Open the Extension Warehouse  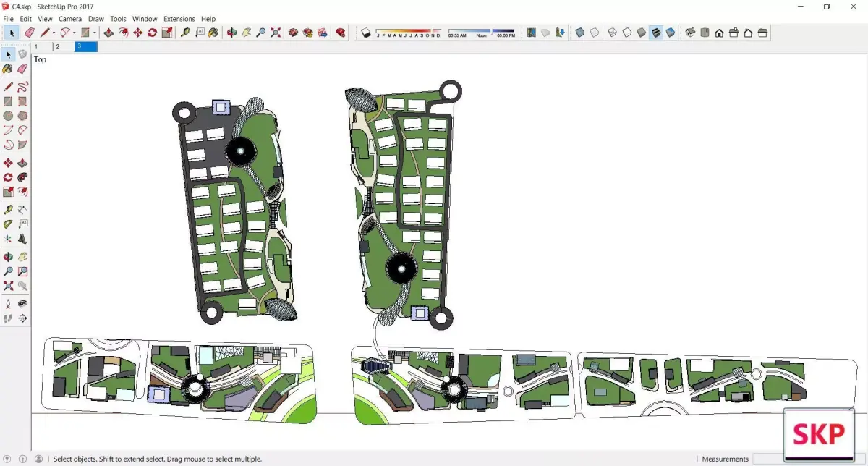coord(307,33)
